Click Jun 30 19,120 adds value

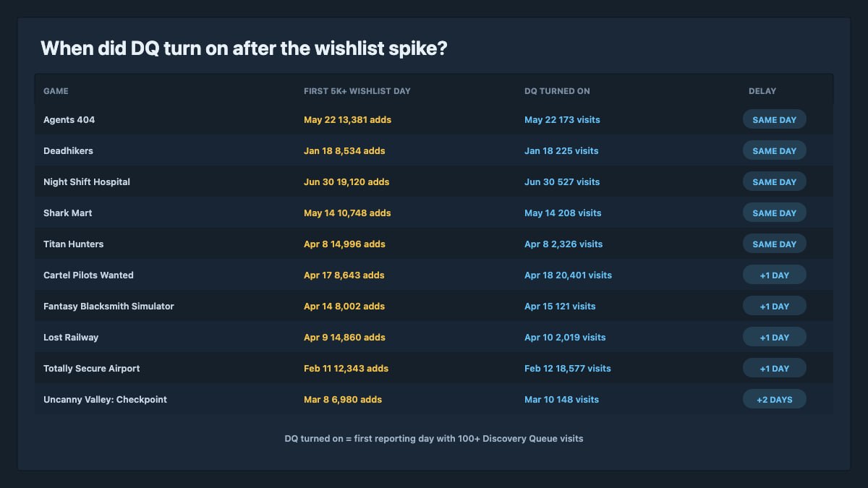pos(346,182)
